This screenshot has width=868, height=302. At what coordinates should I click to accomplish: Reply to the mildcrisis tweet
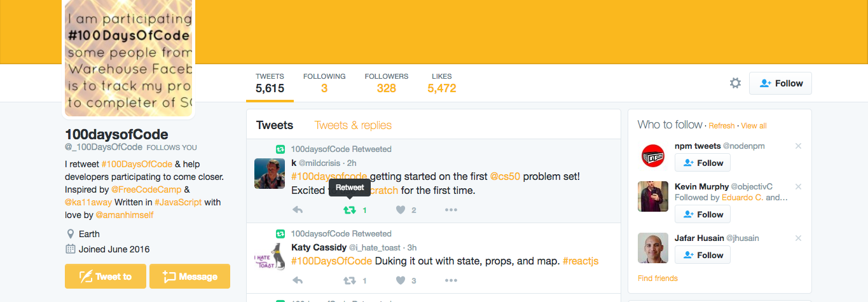coord(297,210)
